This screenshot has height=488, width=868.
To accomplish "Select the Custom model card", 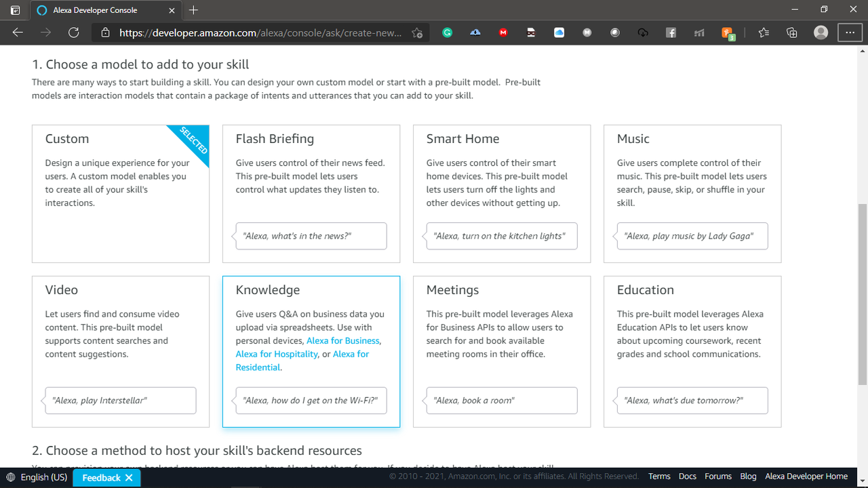I will pyautogui.click(x=121, y=194).
